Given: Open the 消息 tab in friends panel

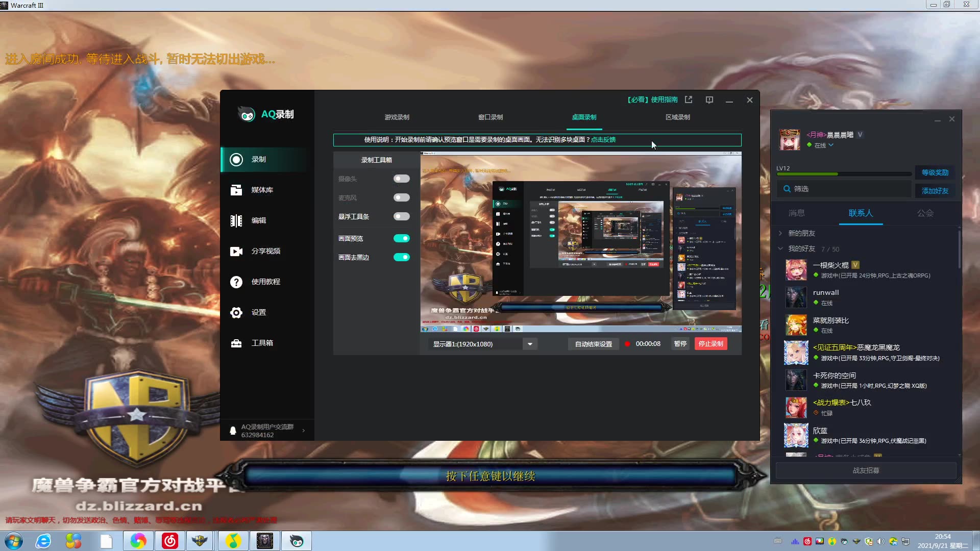Looking at the screenshot, I should click(x=796, y=213).
